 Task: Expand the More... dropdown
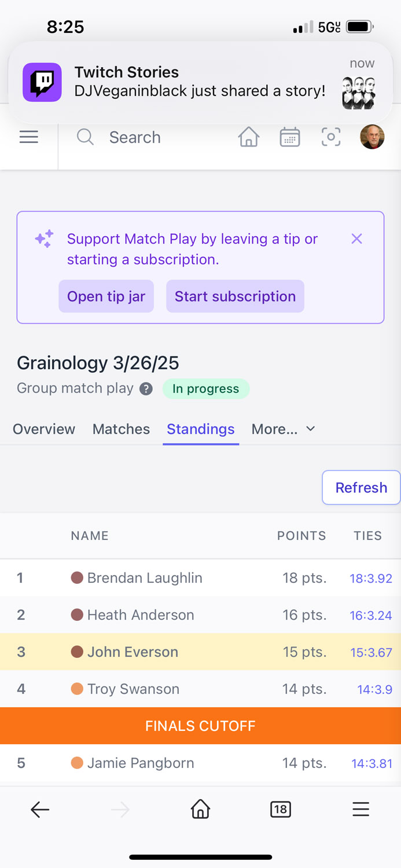tap(284, 429)
